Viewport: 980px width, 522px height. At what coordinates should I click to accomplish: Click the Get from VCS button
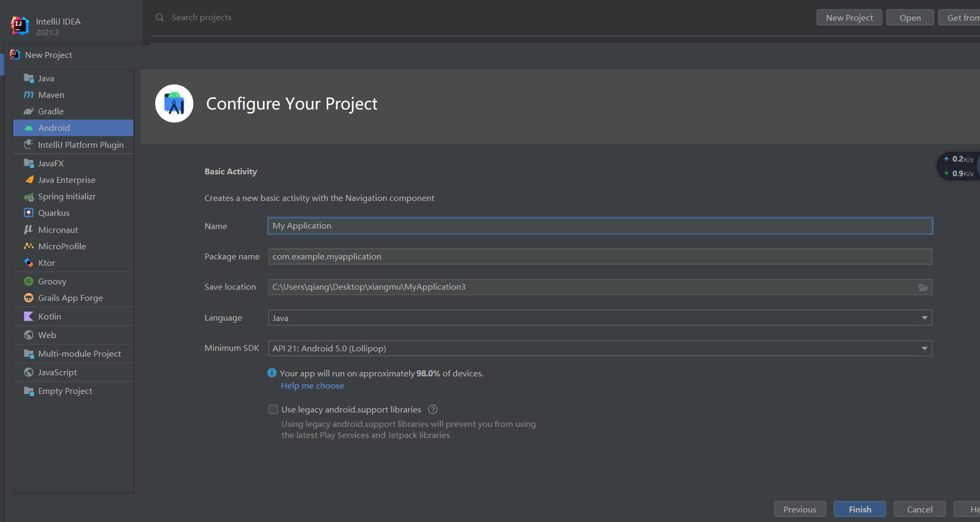click(960, 18)
